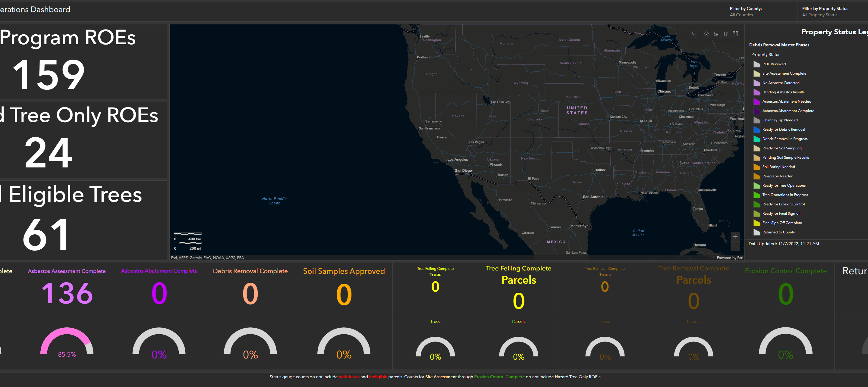Open the basemap gallery
The image size is (868, 387).
click(x=735, y=34)
